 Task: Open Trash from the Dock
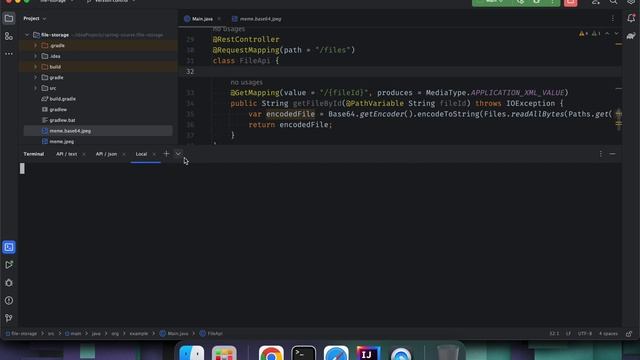pos(447,353)
